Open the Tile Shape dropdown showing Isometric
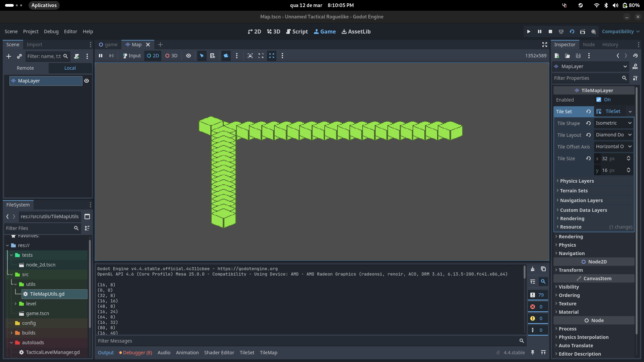Image resolution: width=644 pixels, height=362 pixels. [613, 123]
